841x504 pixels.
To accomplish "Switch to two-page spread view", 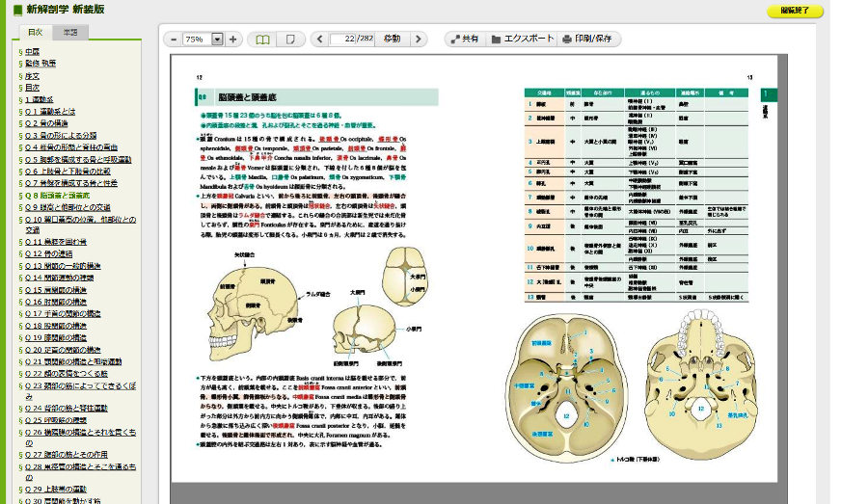I will 262,40.
